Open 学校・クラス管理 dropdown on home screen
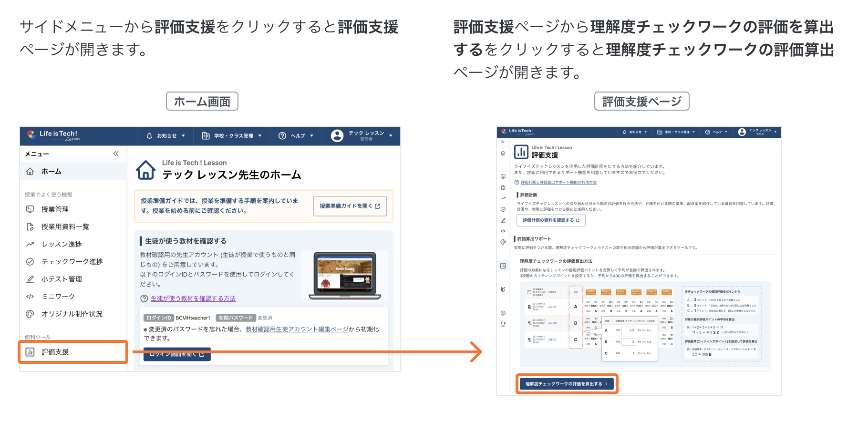Image resolution: width=868 pixels, height=432 pixels. tap(232, 136)
